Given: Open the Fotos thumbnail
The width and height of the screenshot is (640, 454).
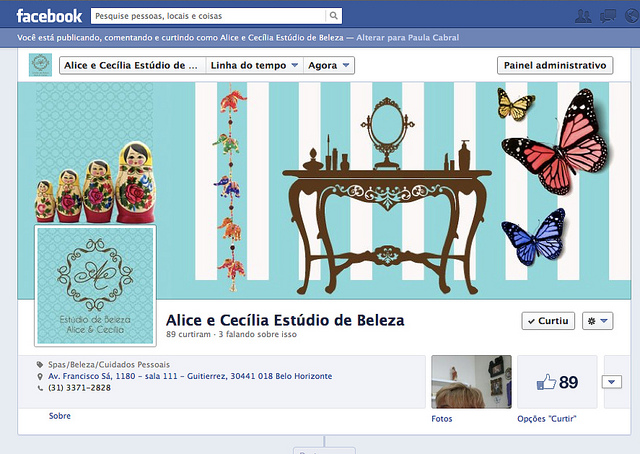Looking at the screenshot, I should pos(470,381).
